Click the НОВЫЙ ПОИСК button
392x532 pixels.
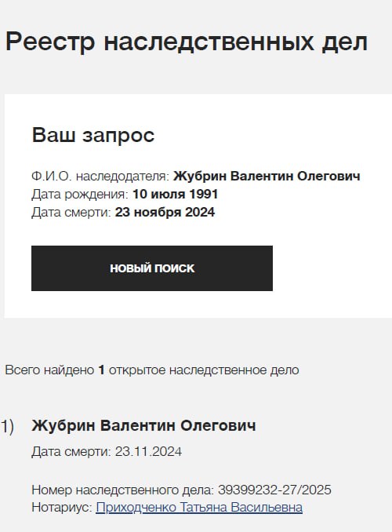[152, 268]
